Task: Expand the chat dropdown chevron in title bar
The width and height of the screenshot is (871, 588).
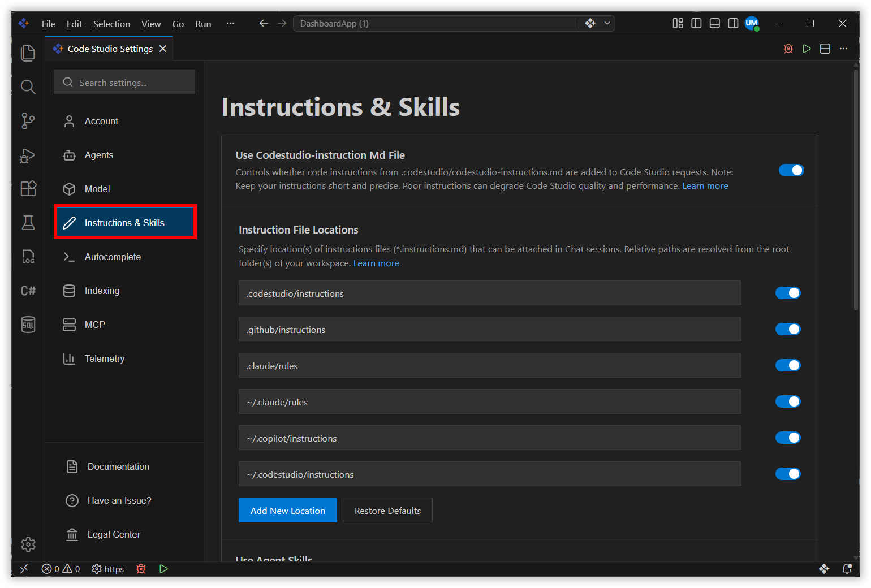Action: point(607,23)
